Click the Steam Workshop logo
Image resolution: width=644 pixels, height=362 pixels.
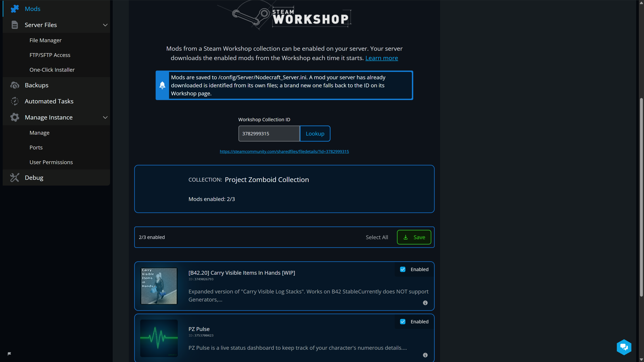284,15
